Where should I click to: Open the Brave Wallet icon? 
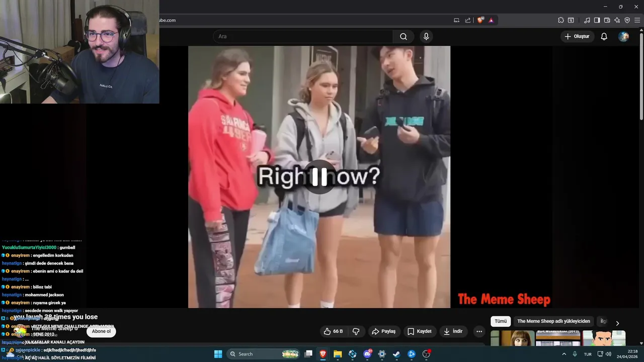[607, 20]
